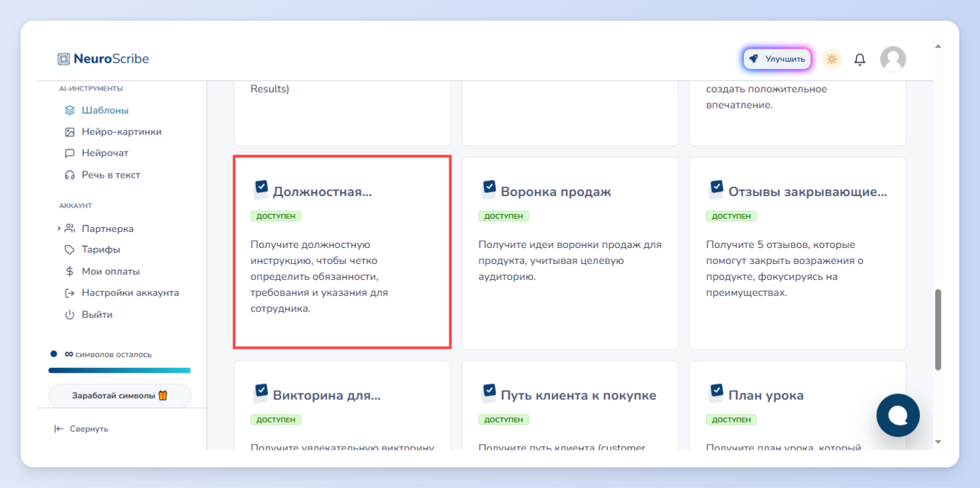The width and height of the screenshot is (980, 488).
Task: Click the Путь клиента к покупке icon
Action: (489, 393)
